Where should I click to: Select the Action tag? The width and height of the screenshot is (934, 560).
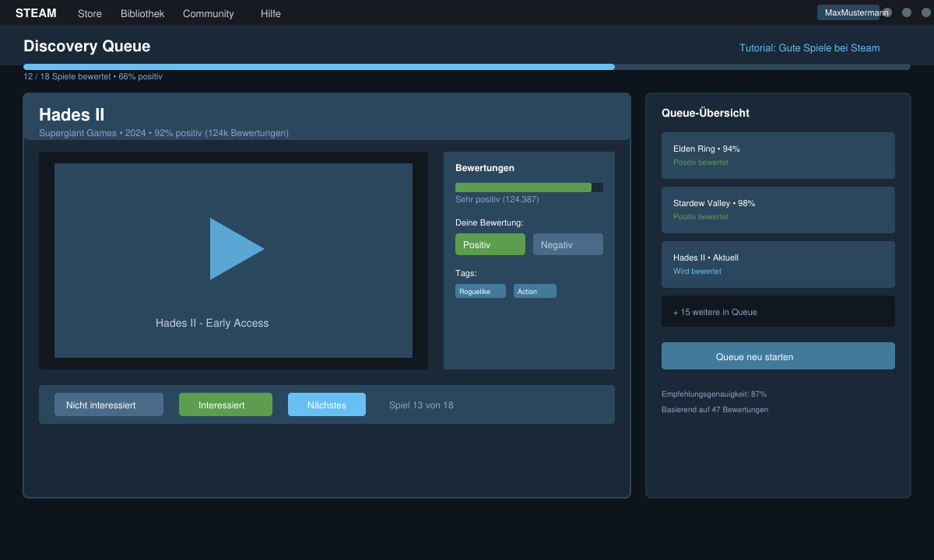click(x=535, y=291)
